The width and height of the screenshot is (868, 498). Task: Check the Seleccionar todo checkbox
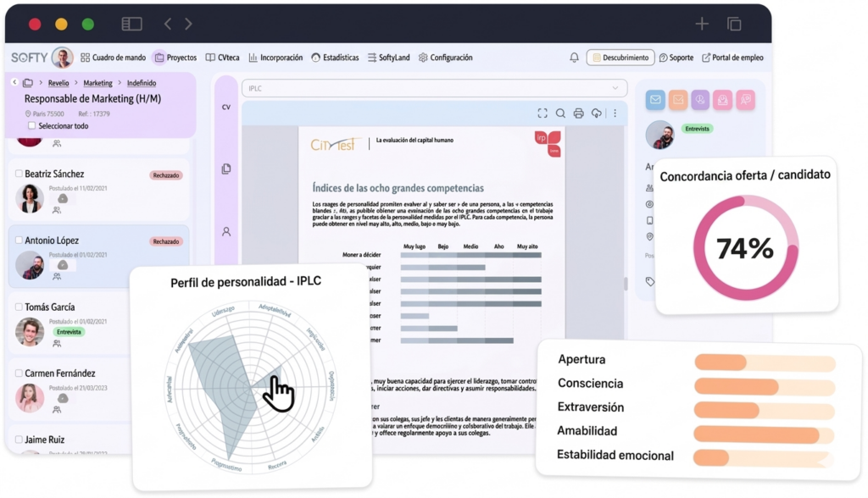click(32, 126)
